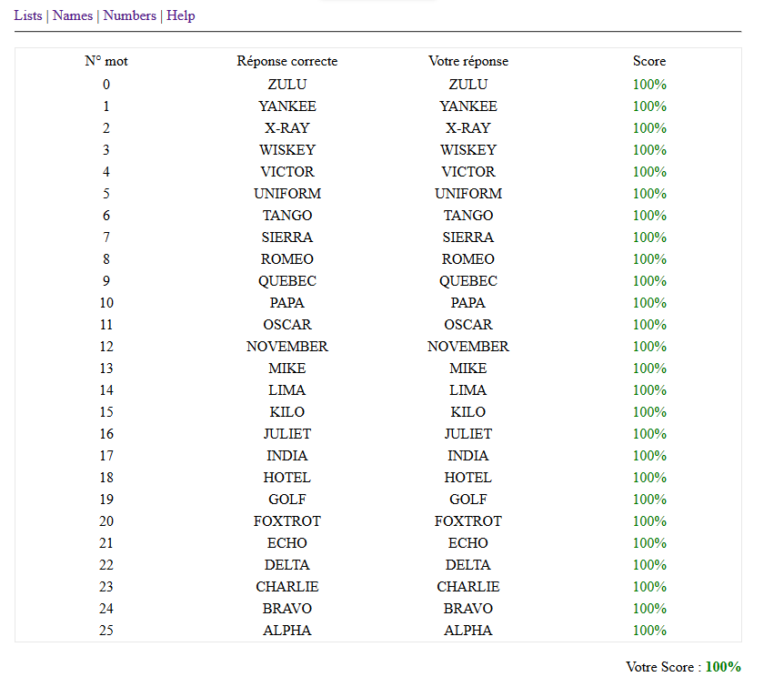
Task: Click word number 25 in first column
Action: click(x=106, y=630)
